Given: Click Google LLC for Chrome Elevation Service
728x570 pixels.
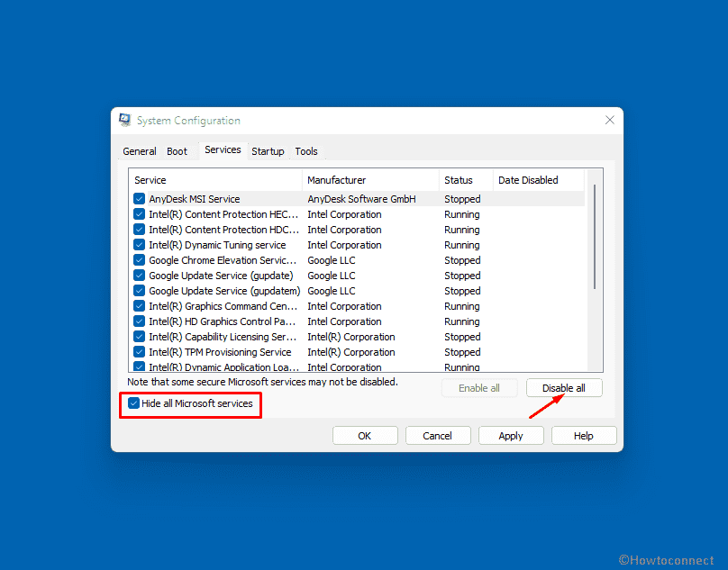Looking at the screenshot, I should pyautogui.click(x=332, y=260).
